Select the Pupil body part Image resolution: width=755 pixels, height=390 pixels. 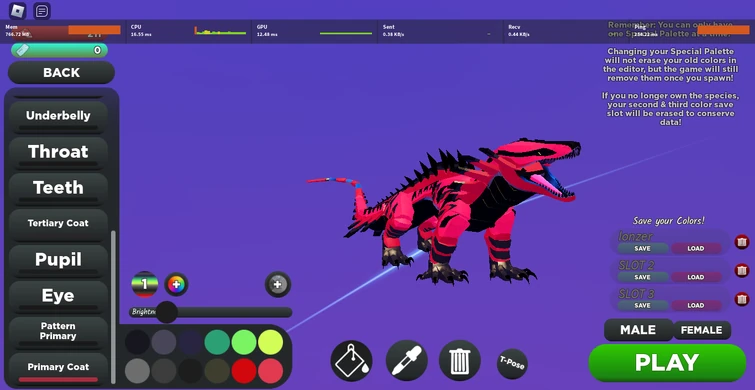(58, 260)
